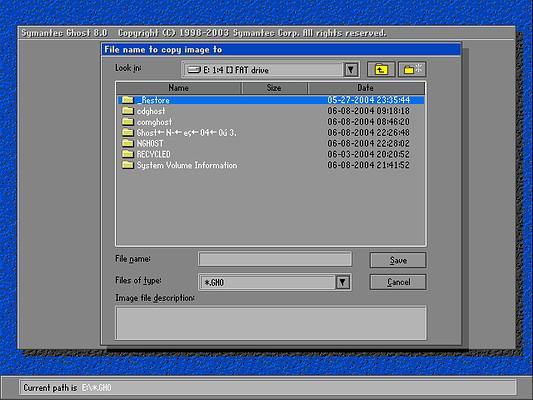This screenshot has height=400, width=533.
Task: Click the Cancel button
Action: pos(398,282)
